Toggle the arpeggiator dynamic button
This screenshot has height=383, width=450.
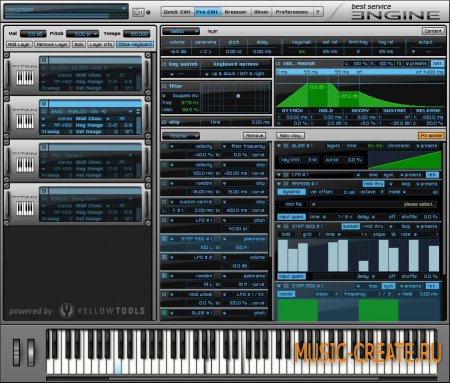[x=292, y=192]
